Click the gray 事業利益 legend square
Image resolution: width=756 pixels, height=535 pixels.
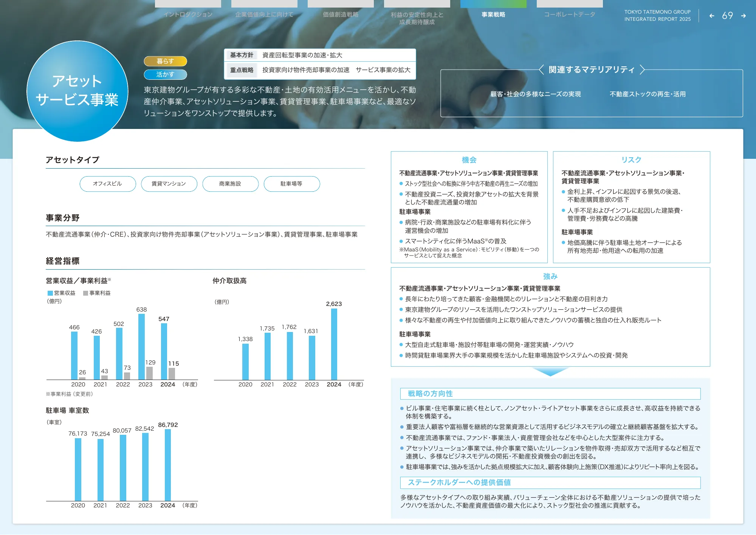pyautogui.click(x=85, y=293)
